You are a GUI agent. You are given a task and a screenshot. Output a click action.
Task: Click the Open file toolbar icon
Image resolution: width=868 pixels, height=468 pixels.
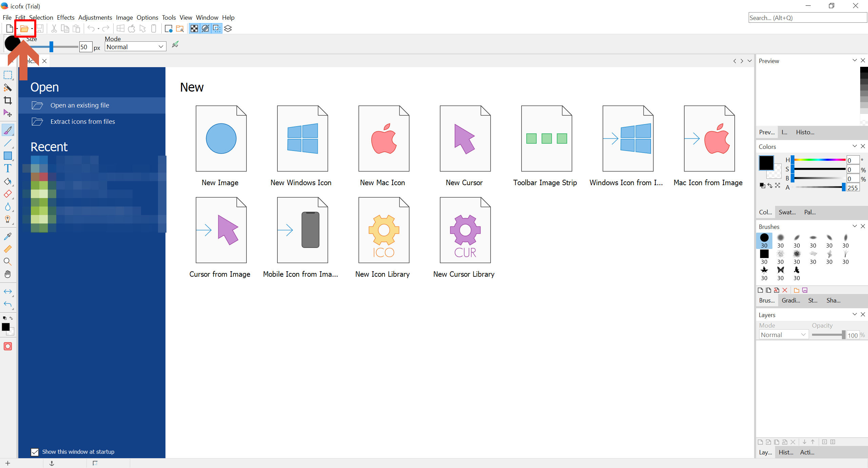[24, 29]
